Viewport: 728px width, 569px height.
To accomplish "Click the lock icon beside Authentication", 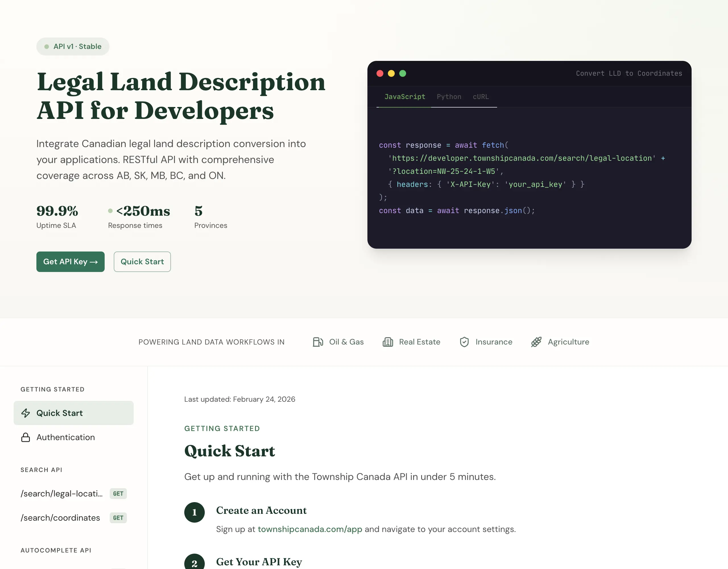I will click(x=26, y=437).
